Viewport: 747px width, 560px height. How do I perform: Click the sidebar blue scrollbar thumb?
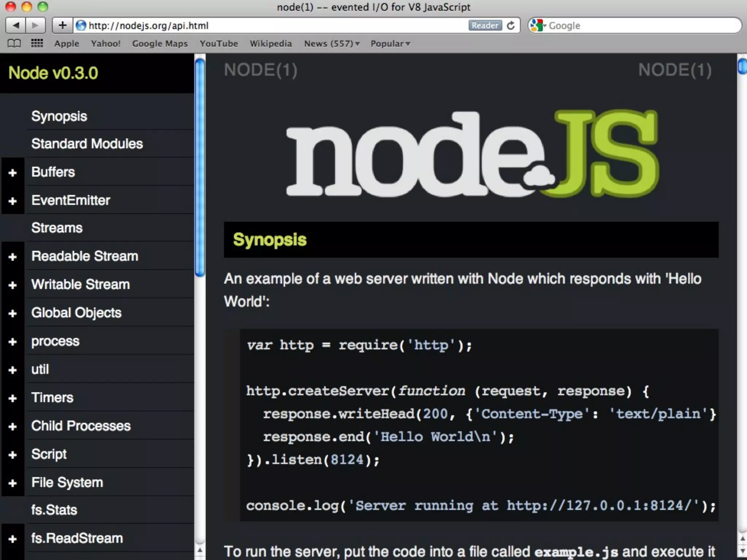(x=200, y=168)
